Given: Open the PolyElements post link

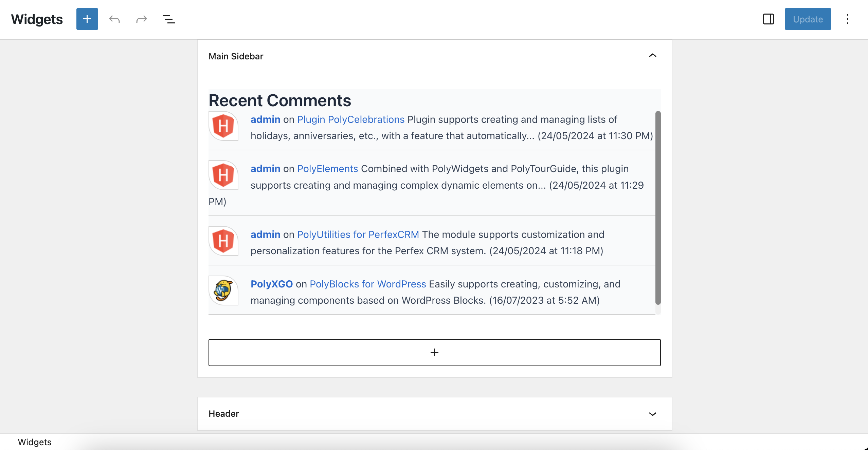Looking at the screenshot, I should 328,169.
